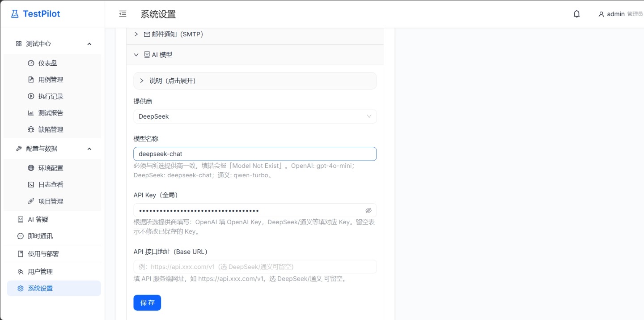The width and height of the screenshot is (644, 320).
Task: Click the 用例管理 document icon
Action: pyautogui.click(x=31, y=80)
